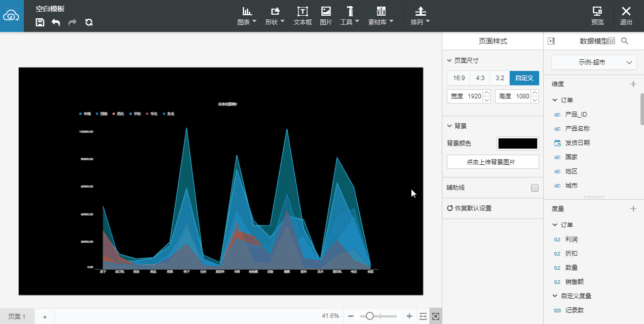Image resolution: width=644 pixels, height=324 pixels.
Task: Select the 16:9 page ratio
Action: (x=459, y=78)
